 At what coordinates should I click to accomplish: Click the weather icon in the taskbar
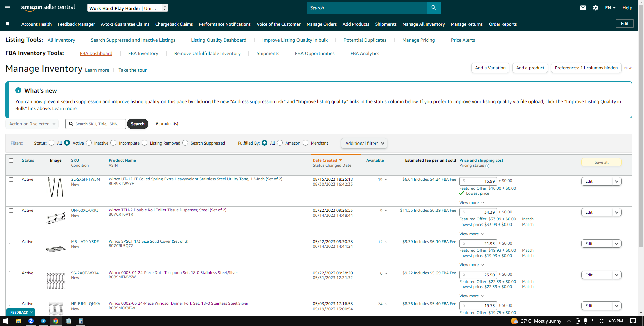coord(514,321)
